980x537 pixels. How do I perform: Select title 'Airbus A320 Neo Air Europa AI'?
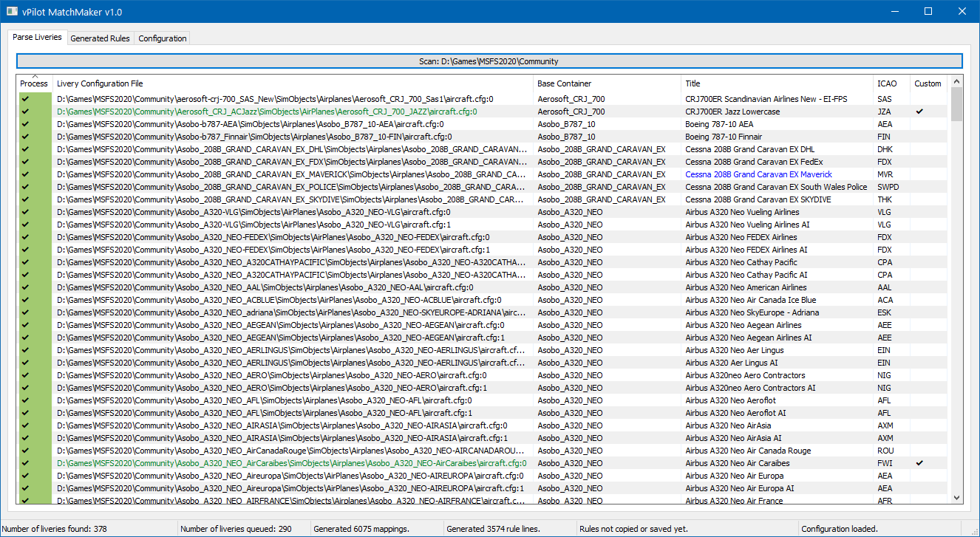739,488
